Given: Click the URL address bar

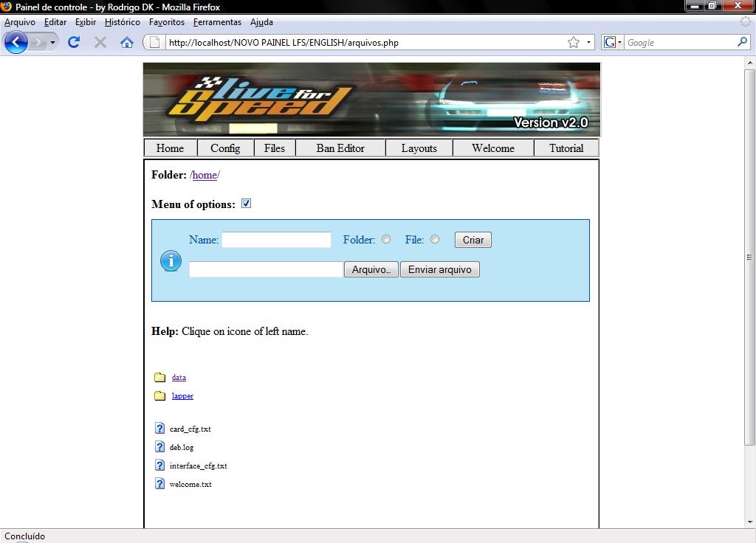Looking at the screenshot, I should 365,42.
